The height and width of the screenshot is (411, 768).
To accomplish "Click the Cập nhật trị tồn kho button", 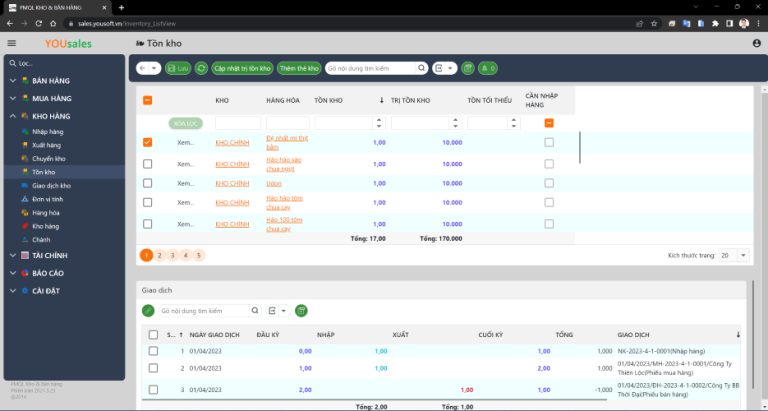I will 242,68.
